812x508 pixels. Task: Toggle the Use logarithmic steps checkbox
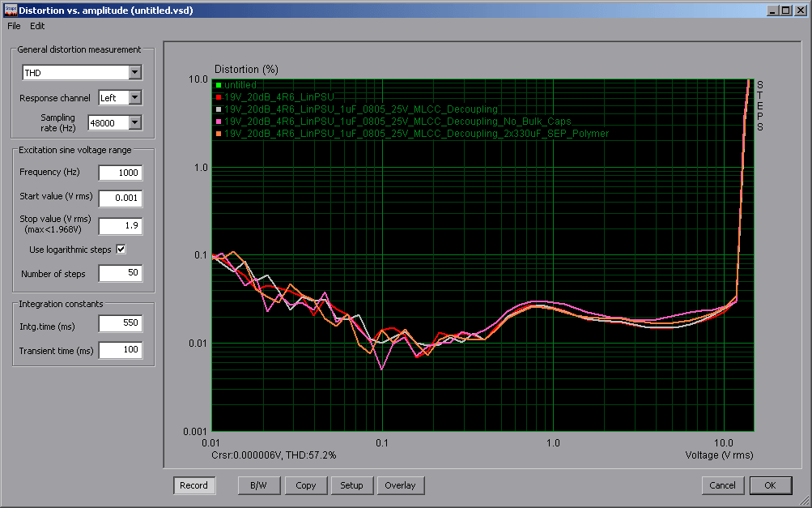click(x=121, y=250)
